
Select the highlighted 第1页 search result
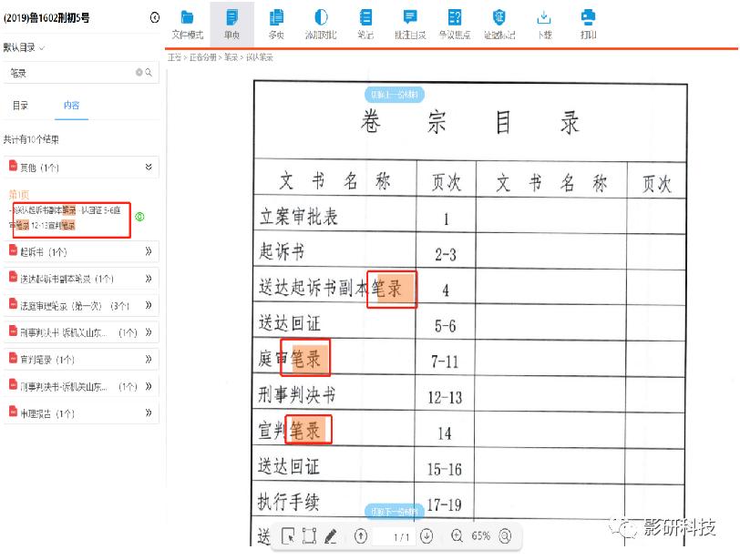pos(70,217)
